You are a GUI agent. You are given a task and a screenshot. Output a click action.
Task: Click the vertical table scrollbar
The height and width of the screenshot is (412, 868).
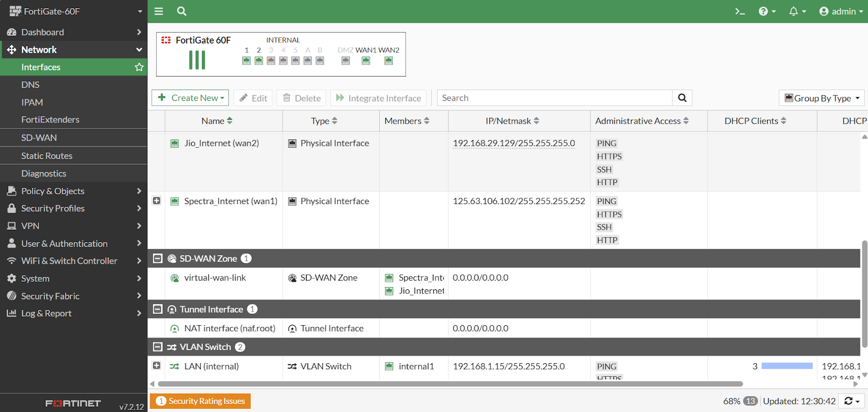(x=865, y=294)
